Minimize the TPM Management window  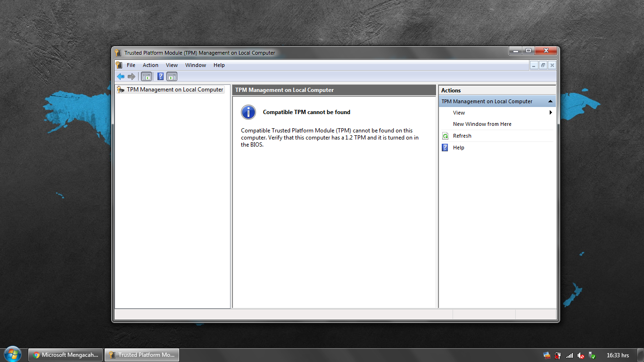click(515, 50)
